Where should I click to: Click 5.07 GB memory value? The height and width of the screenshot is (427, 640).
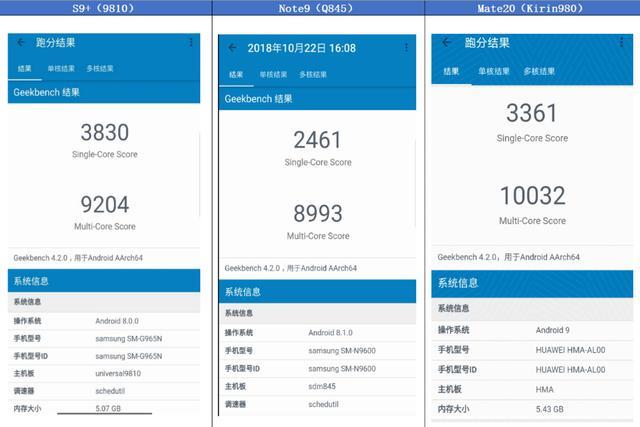click(x=108, y=408)
